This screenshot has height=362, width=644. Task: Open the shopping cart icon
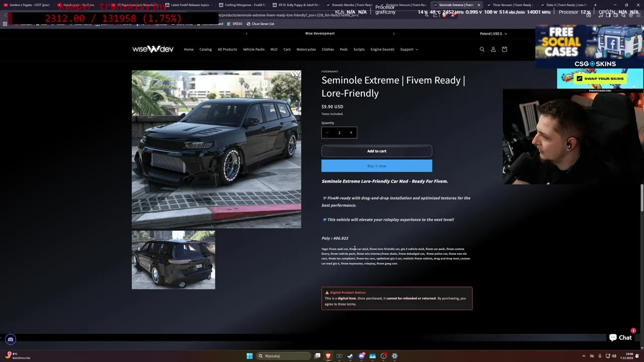(x=504, y=49)
